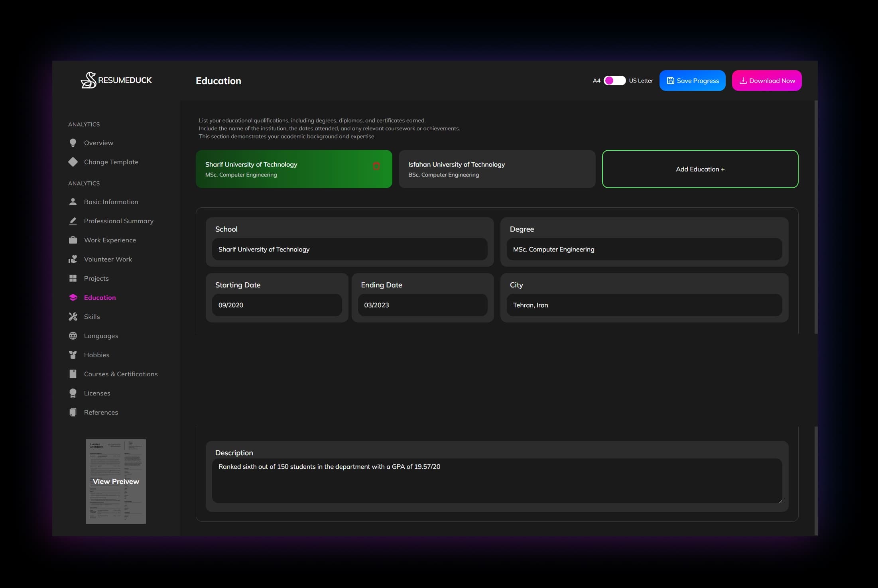Click the School input field
878x588 pixels.
click(350, 249)
